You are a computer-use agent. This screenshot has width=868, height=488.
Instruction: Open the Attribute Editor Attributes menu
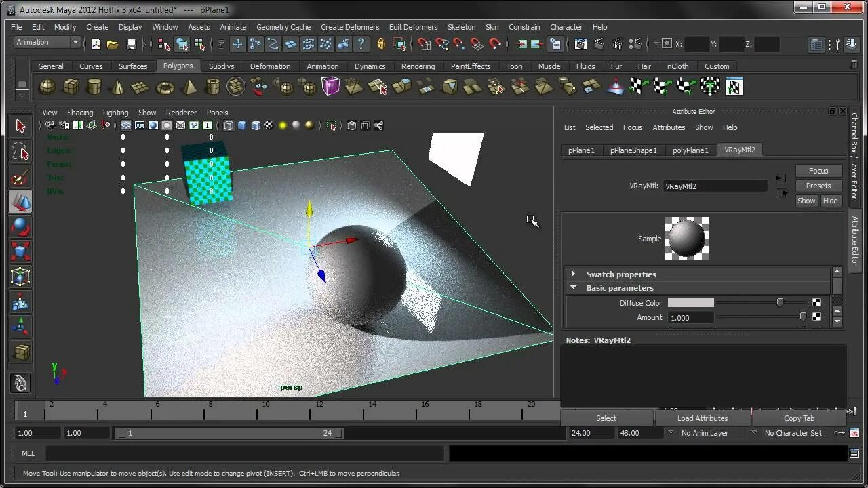pyautogui.click(x=669, y=127)
